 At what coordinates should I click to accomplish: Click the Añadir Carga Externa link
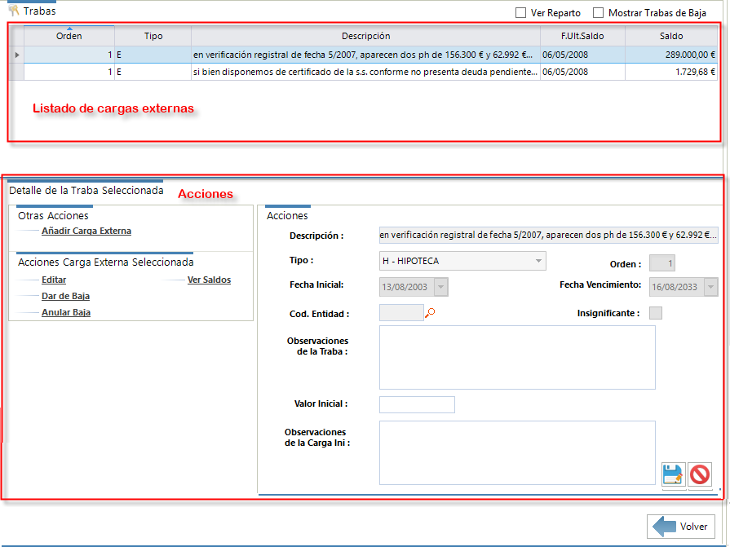coord(86,231)
